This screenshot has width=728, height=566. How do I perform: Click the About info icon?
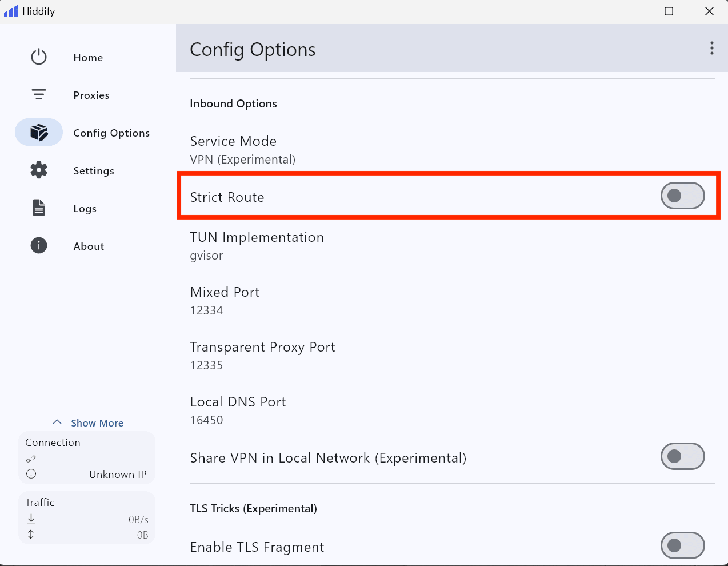click(39, 246)
